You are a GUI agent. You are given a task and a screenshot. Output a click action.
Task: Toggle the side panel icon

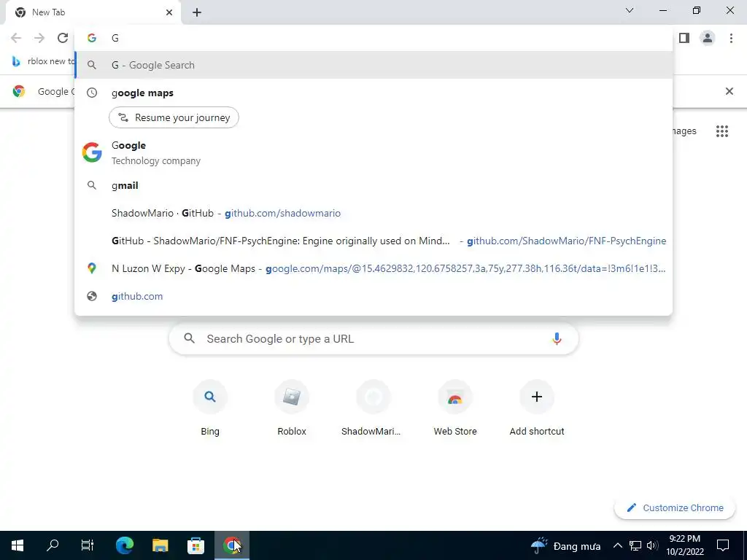click(x=684, y=38)
